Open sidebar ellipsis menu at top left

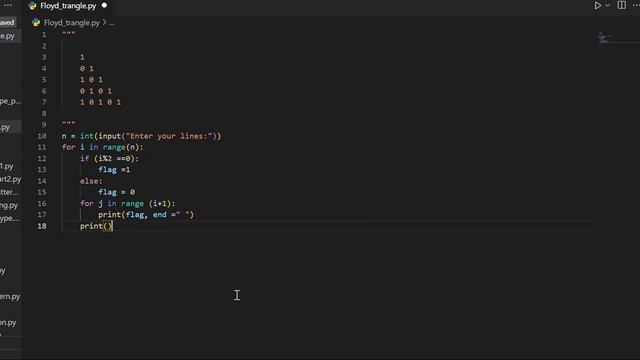pyautogui.click(x=8, y=5)
